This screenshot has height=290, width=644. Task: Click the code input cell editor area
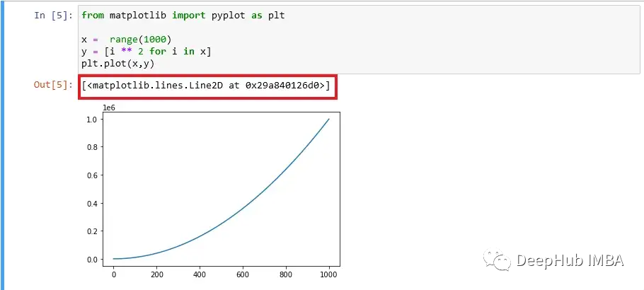click(359, 40)
